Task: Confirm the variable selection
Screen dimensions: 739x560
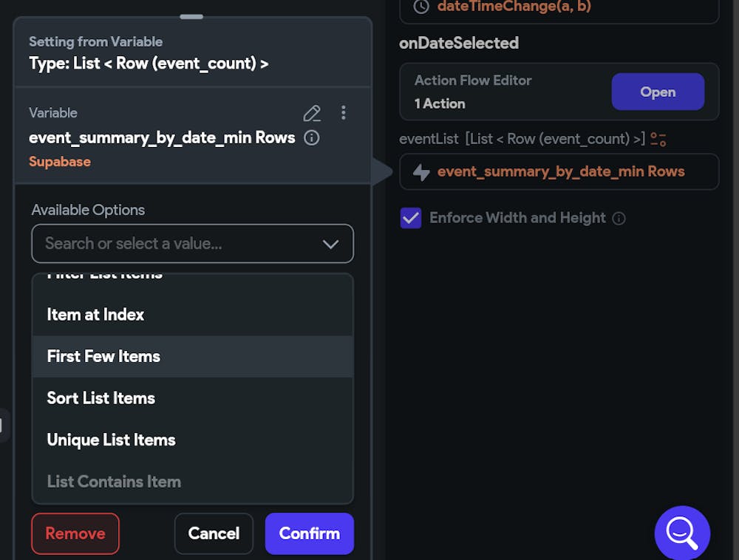Action: tap(309, 533)
